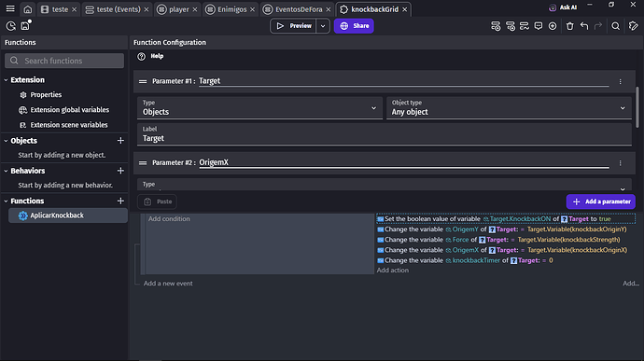This screenshot has width=644, height=361.
Task: Open the Preview options dropdown arrow
Action: [323, 26]
